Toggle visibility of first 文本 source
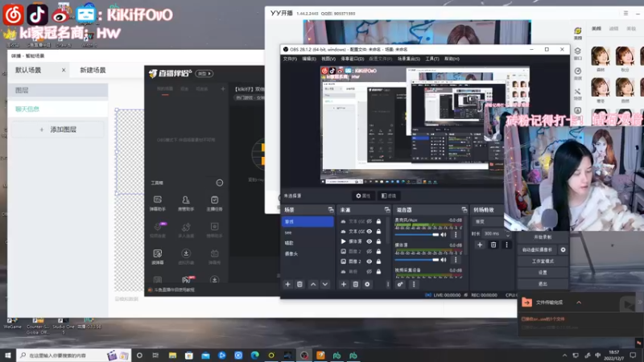644x362 pixels. coord(369,221)
